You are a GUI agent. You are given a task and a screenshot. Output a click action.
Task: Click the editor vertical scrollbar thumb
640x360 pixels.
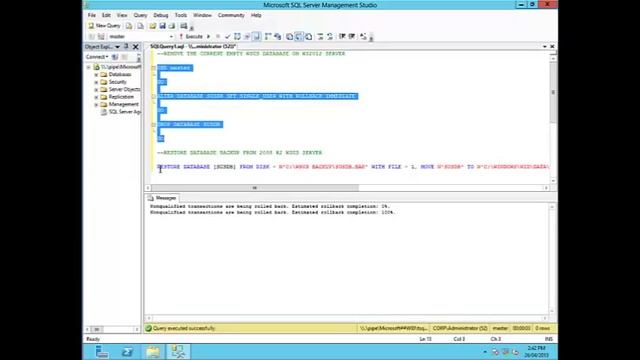tap(553, 92)
